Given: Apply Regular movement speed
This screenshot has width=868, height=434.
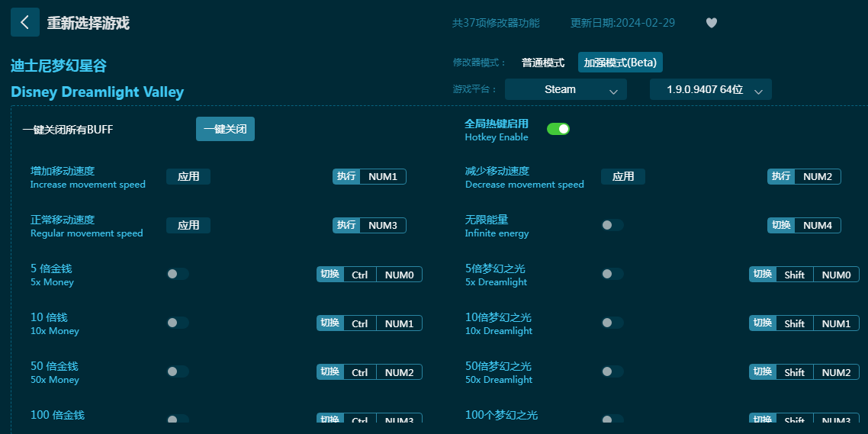Looking at the screenshot, I should [x=188, y=225].
